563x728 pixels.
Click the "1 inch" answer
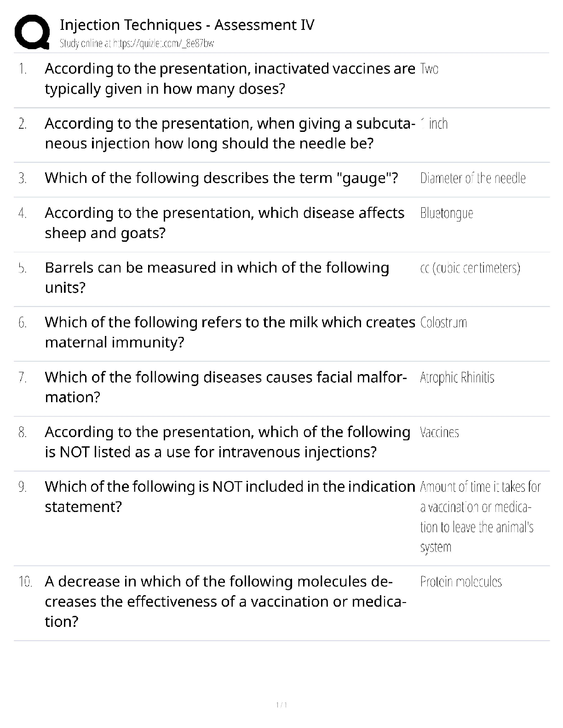click(x=434, y=124)
